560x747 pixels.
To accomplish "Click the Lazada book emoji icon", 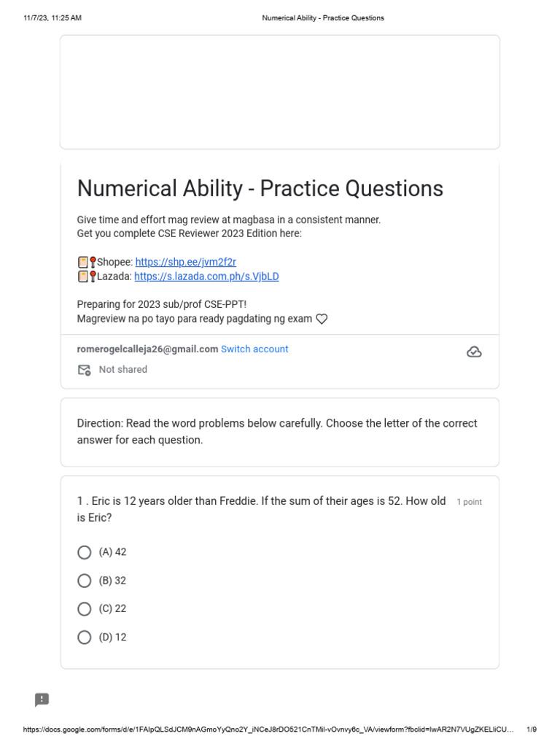I will 83,276.
